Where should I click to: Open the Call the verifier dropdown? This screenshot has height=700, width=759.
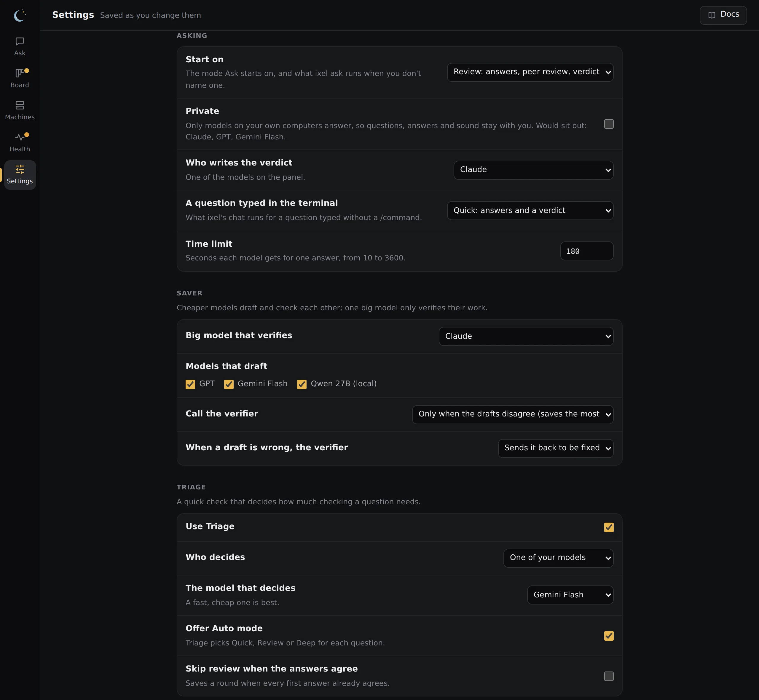click(x=513, y=414)
